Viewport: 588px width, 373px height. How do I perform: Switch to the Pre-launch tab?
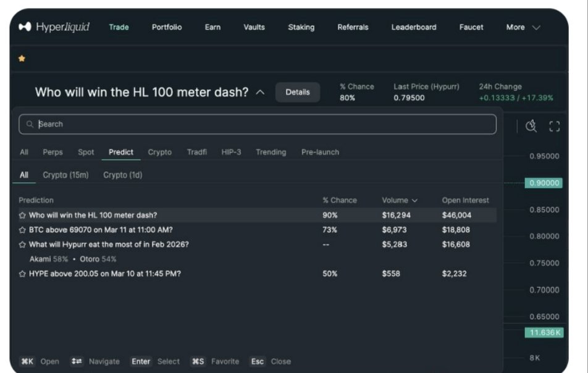pos(320,152)
